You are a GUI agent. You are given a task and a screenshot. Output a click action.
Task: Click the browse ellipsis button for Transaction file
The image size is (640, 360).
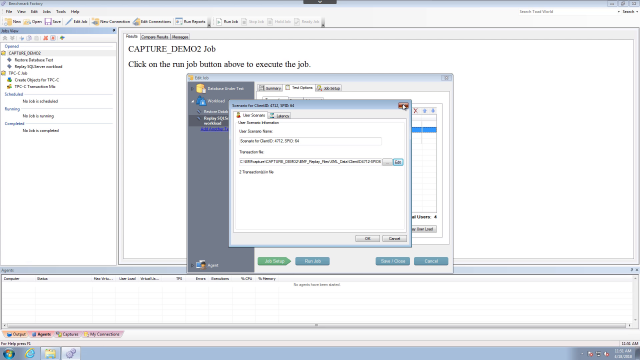(x=387, y=162)
